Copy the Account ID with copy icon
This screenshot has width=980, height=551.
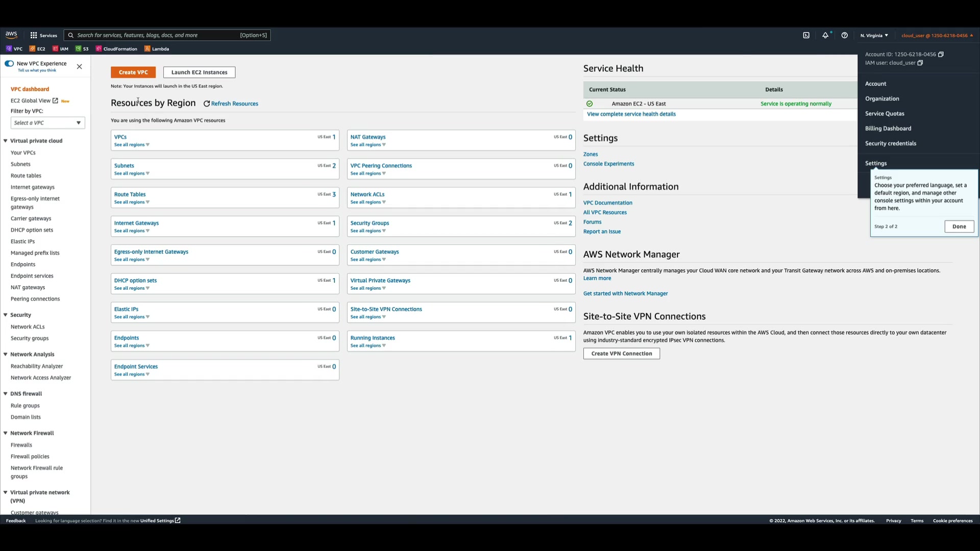pos(941,54)
